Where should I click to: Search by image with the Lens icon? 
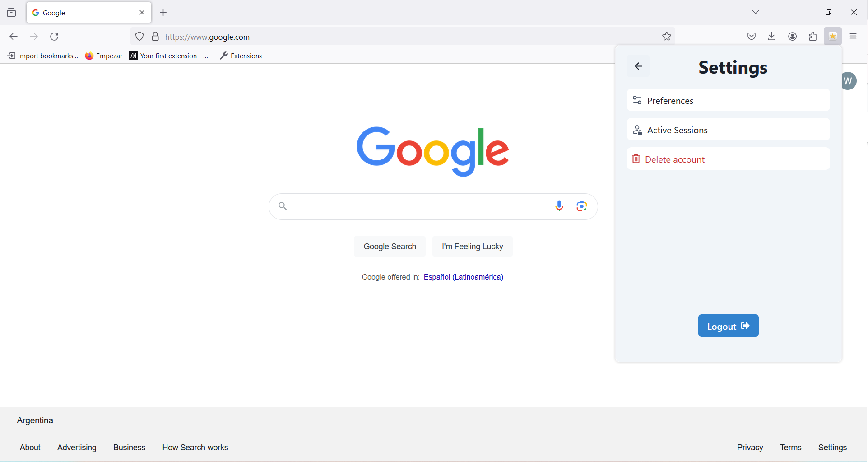(x=582, y=206)
